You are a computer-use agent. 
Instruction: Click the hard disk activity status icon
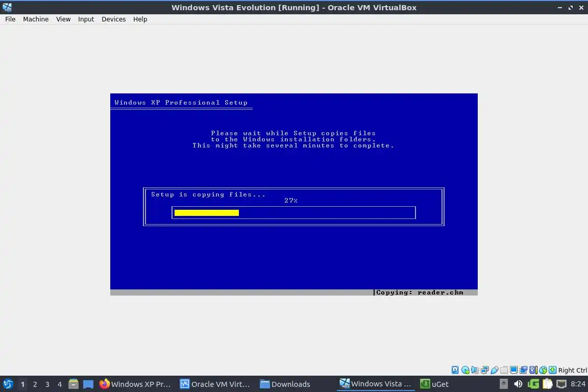pyautogui.click(x=455, y=370)
